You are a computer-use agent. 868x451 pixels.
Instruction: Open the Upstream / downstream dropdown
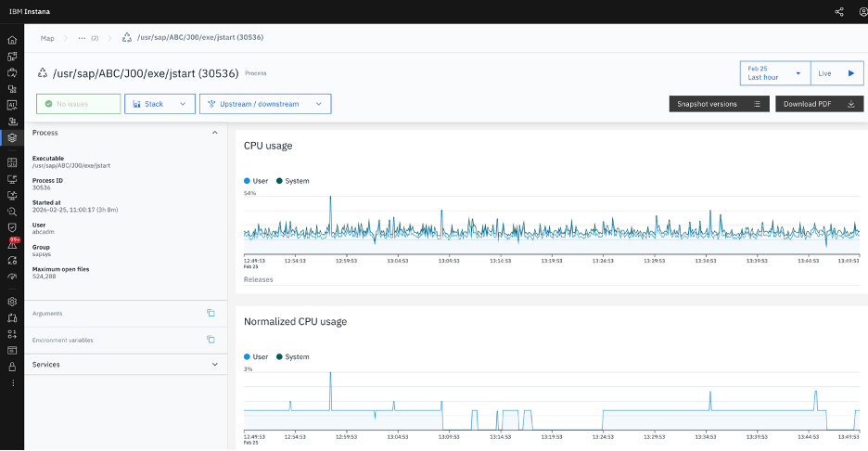click(265, 104)
